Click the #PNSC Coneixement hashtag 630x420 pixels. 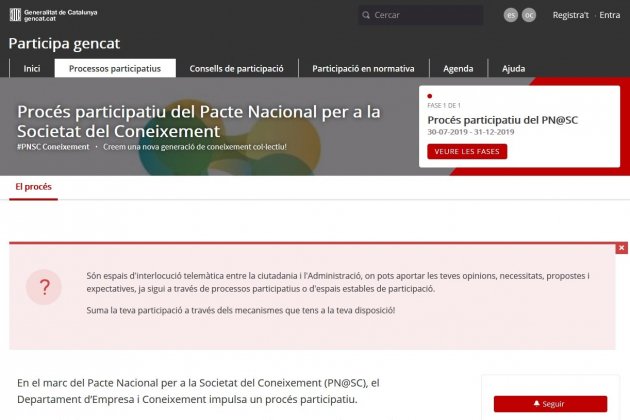[53, 147]
